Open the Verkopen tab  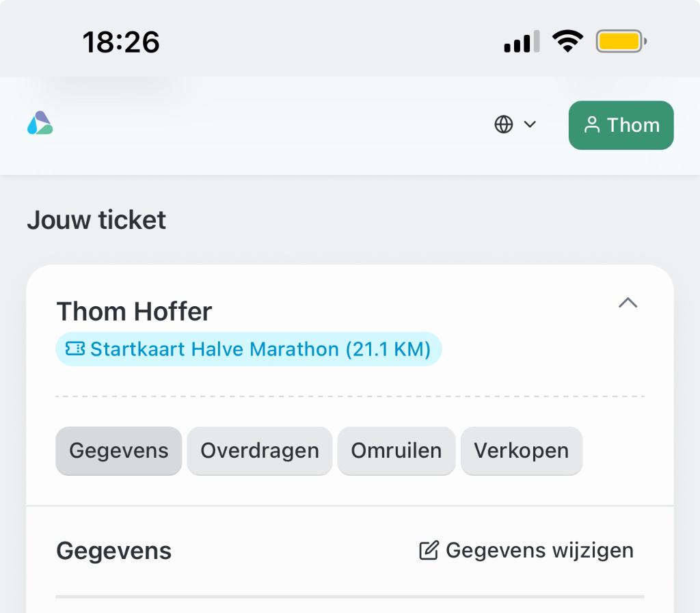[x=522, y=450]
